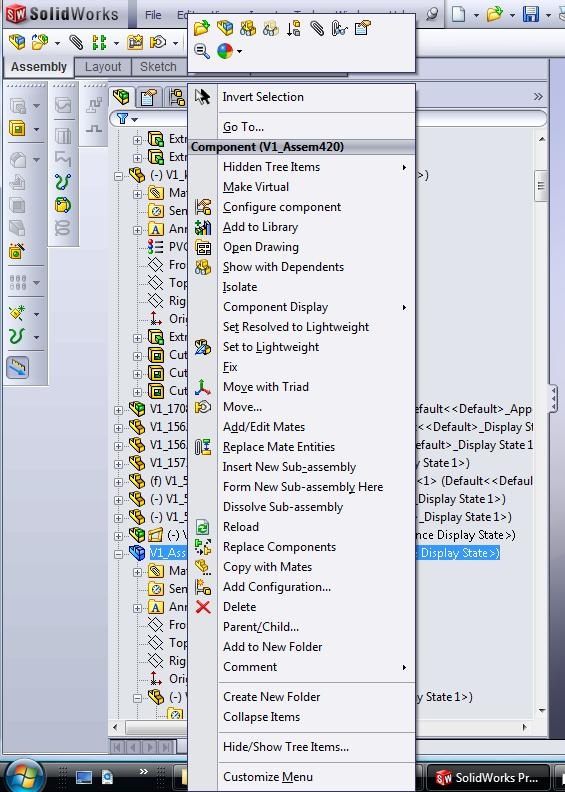Image resolution: width=565 pixels, height=792 pixels.
Task: Click the Move Component toolbar icon
Action: [158, 42]
